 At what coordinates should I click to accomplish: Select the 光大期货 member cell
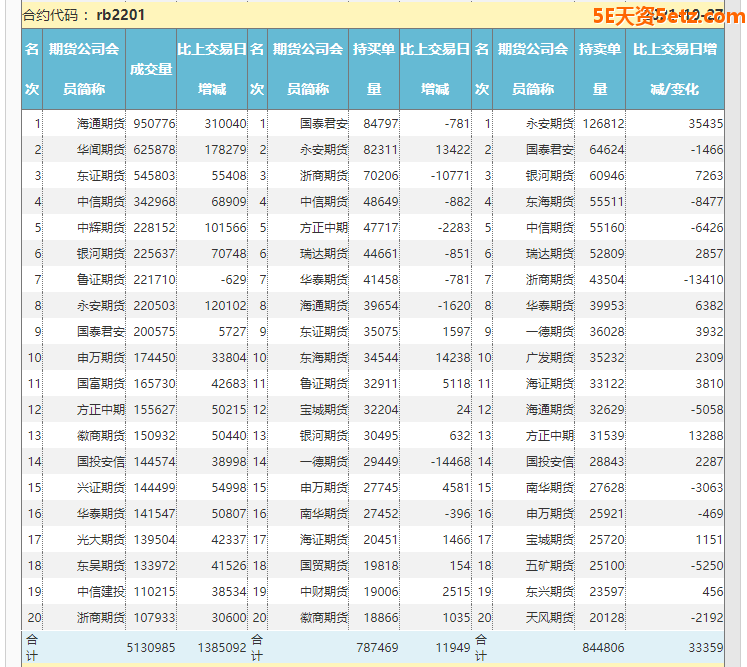tap(100, 539)
